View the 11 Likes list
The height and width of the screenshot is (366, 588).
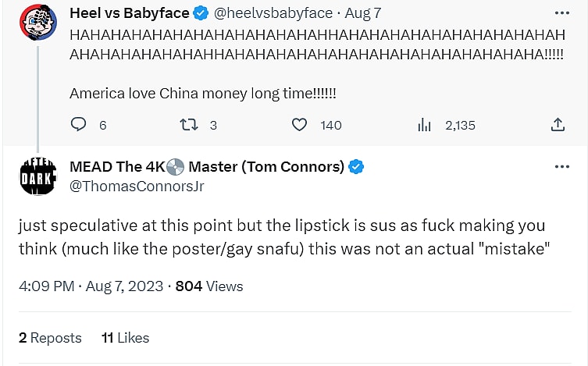click(x=125, y=338)
